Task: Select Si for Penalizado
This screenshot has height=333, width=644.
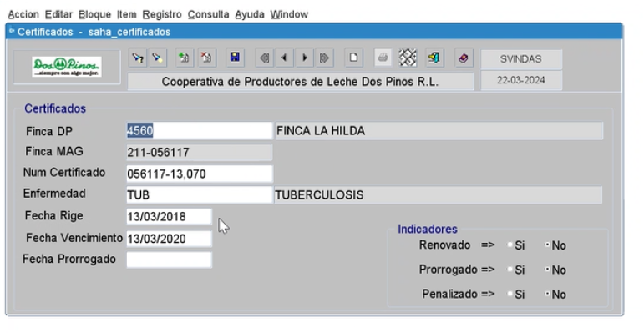Action: pos(510,294)
